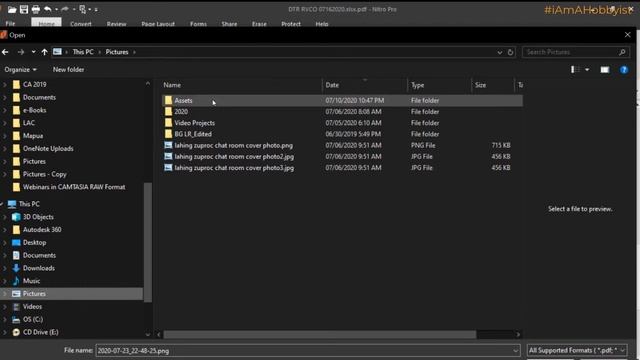This screenshot has width=640, height=360.
Task: Click the OS (C:) drive icon
Action: (x=16, y=319)
